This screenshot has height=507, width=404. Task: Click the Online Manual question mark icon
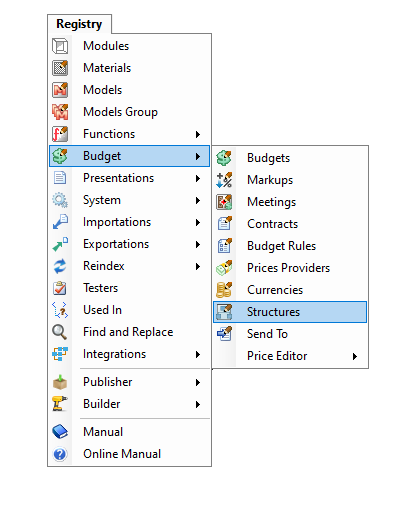tap(60, 454)
